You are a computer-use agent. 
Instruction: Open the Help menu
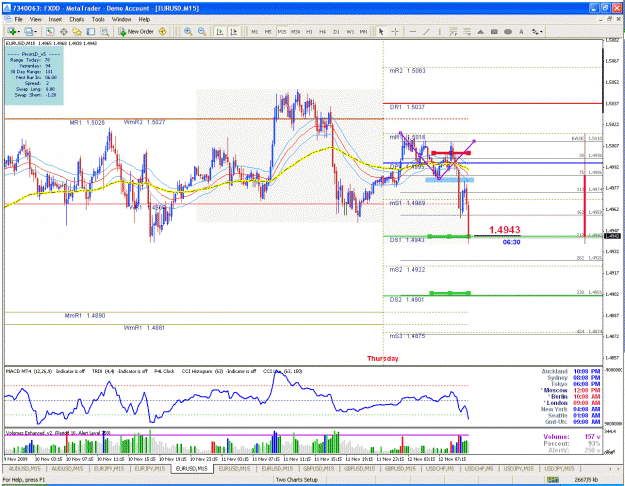pyautogui.click(x=144, y=19)
